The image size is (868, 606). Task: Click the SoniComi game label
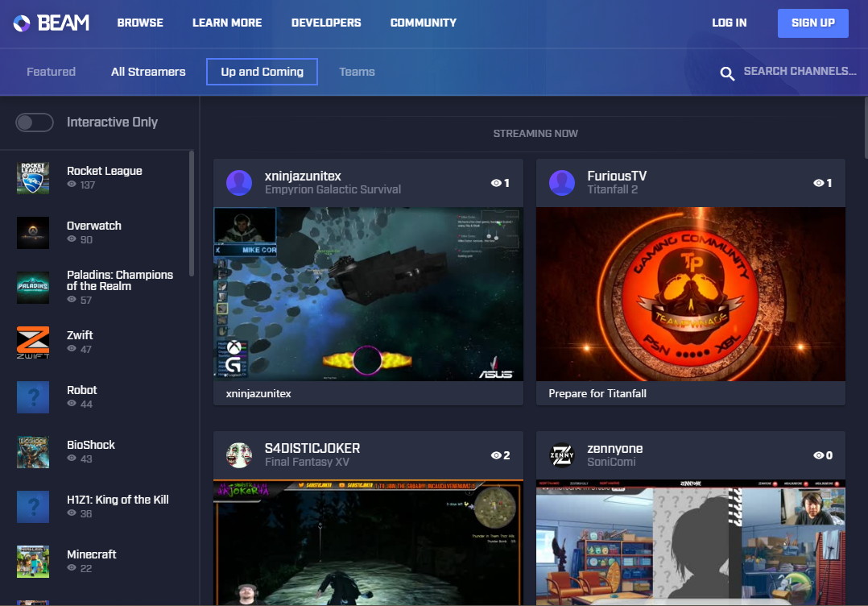(611, 462)
